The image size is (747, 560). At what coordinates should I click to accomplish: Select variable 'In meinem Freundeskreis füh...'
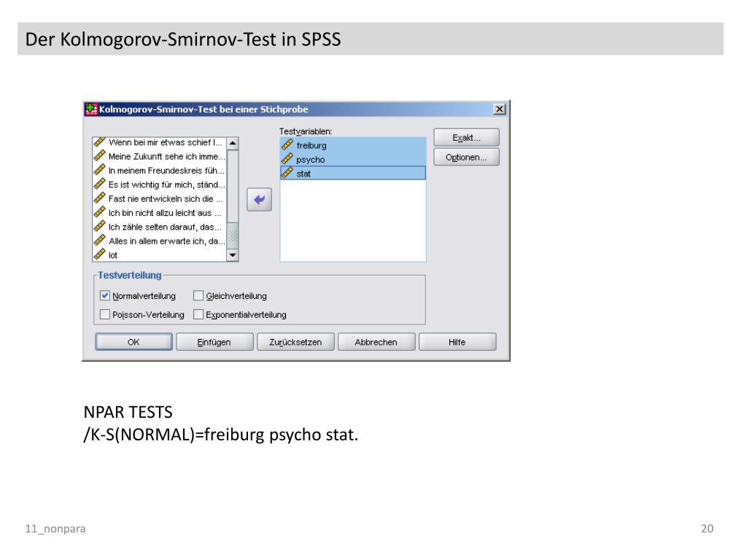point(166,171)
